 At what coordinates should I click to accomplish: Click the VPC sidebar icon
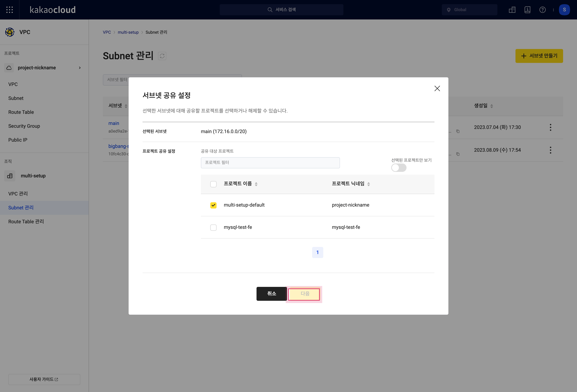[x=10, y=32]
